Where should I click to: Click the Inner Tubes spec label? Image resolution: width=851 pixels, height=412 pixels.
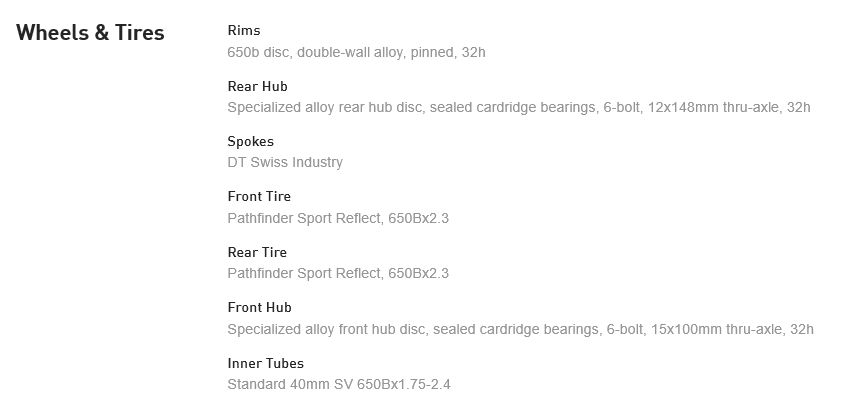265,363
